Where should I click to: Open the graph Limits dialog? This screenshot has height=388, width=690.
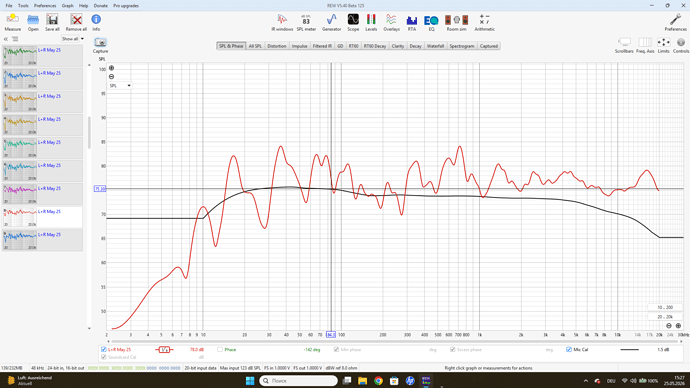(x=663, y=45)
